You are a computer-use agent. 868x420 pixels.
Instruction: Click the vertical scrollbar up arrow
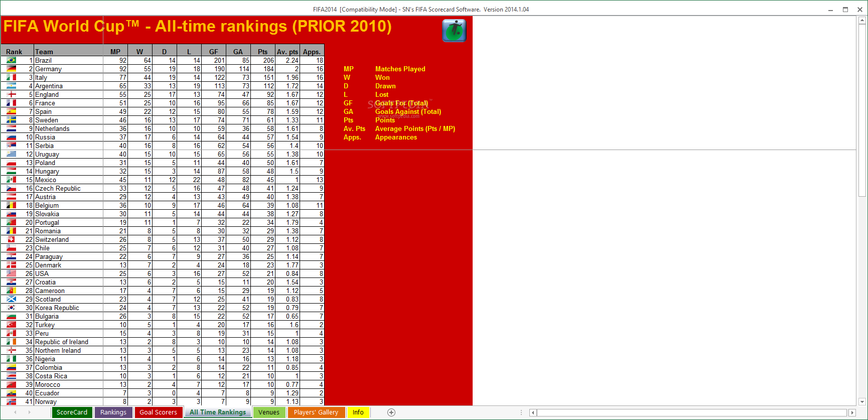click(862, 21)
